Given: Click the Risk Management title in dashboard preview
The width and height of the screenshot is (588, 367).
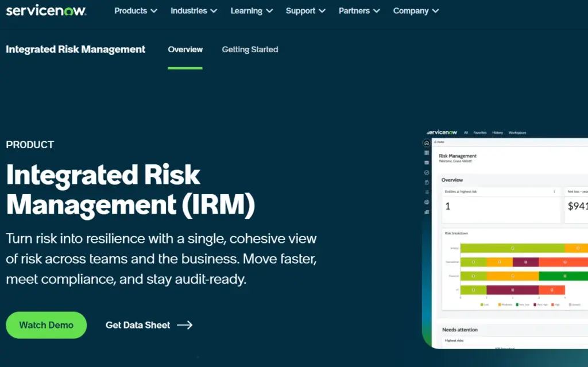Looking at the screenshot, I should [x=458, y=156].
